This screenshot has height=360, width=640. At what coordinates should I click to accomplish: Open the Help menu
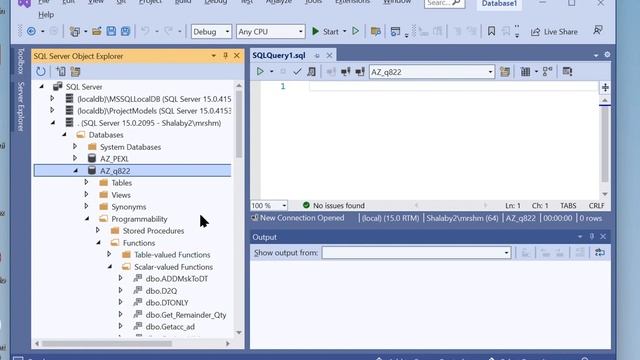pyautogui.click(x=46, y=15)
